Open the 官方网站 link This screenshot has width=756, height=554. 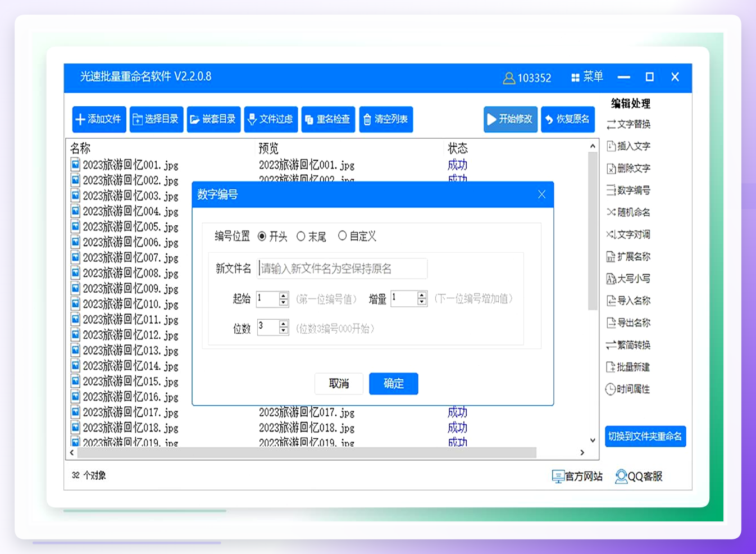tap(577, 476)
